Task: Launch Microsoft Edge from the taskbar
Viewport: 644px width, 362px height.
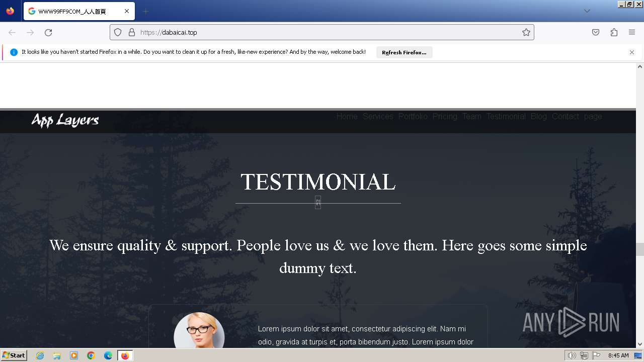Action: pos(108,355)
